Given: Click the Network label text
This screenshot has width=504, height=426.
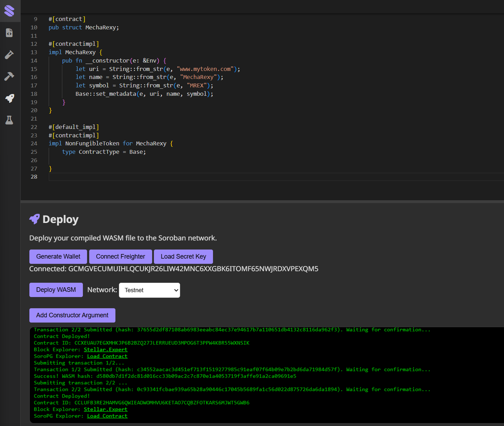Looking at the screenshot, I should 102,290.
